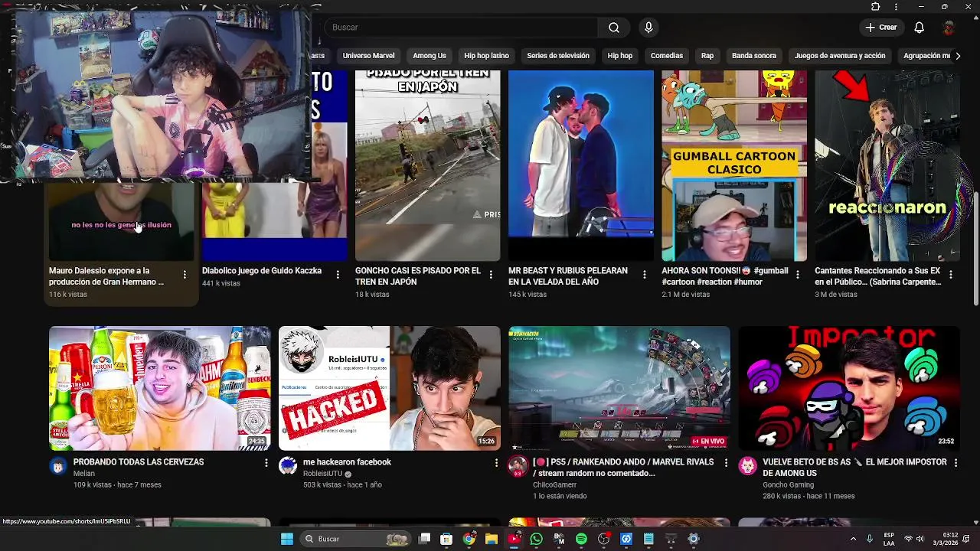Open the beer tasting video thumbnail
The width and height of the screenshot is (980, 551).
pos(159,389)
